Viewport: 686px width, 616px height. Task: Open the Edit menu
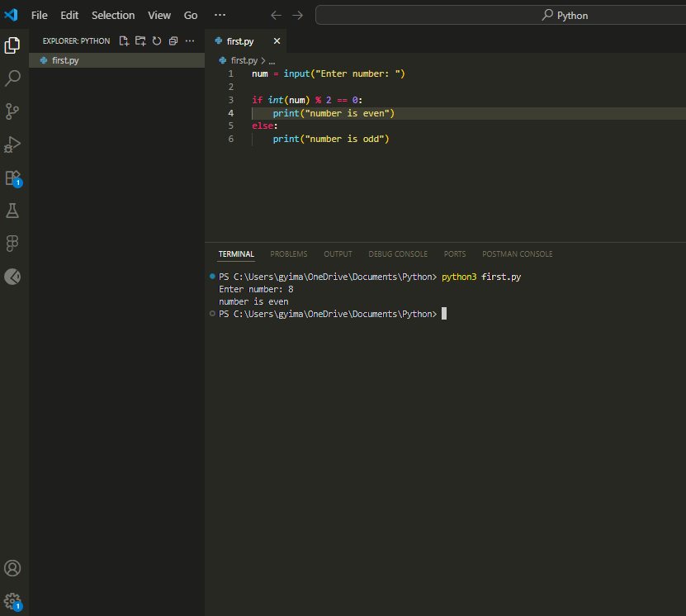(x=69, y=16)
